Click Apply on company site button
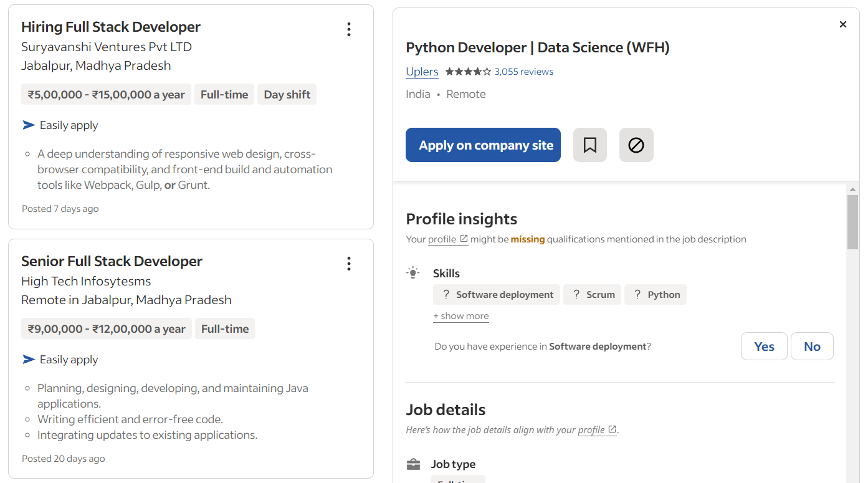868x483 pixels. (483, 145)
